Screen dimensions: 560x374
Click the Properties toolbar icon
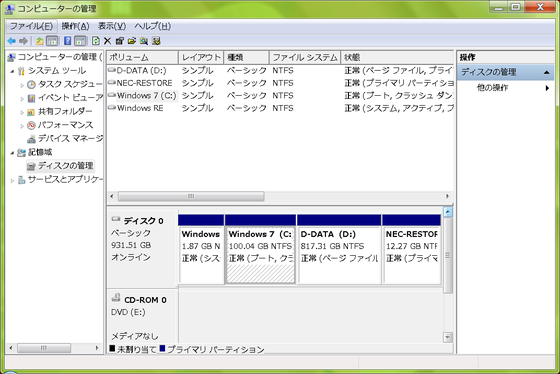tap(120, 41)
